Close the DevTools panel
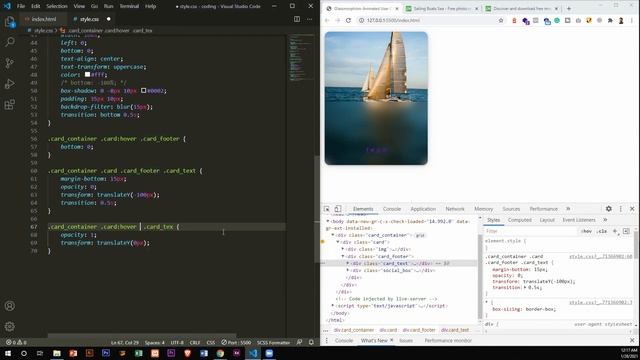Viewport: 640px width, 360px height. click(632, 209)
